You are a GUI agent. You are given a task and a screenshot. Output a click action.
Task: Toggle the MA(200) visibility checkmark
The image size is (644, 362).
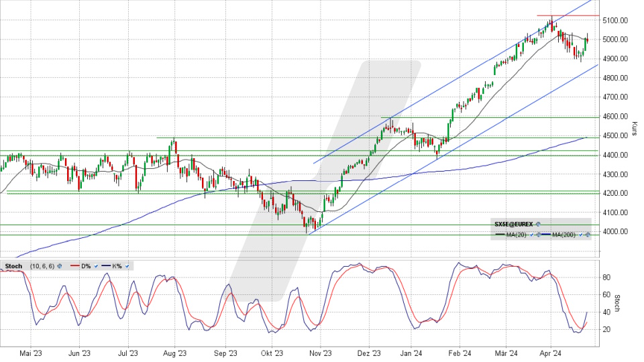[x=580, y=235]
